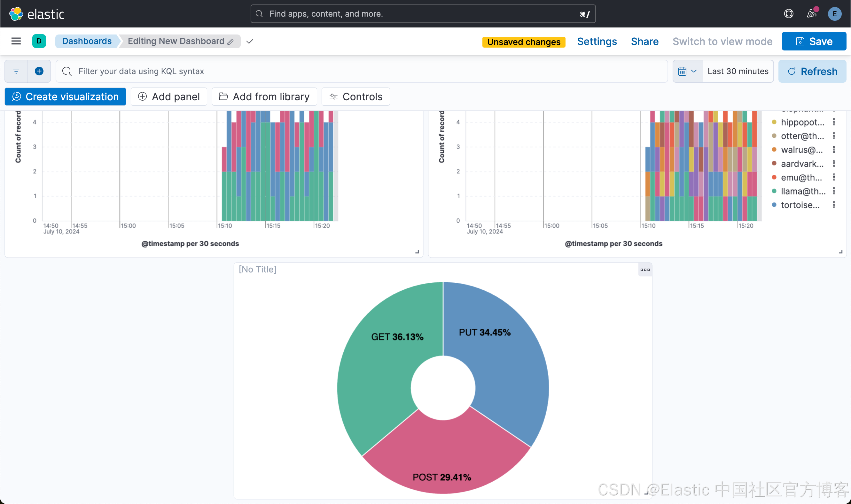Viewport: 851px width, 504px height.
Task: Toggle hippopot... series in legend
Action: coord(802,122)
